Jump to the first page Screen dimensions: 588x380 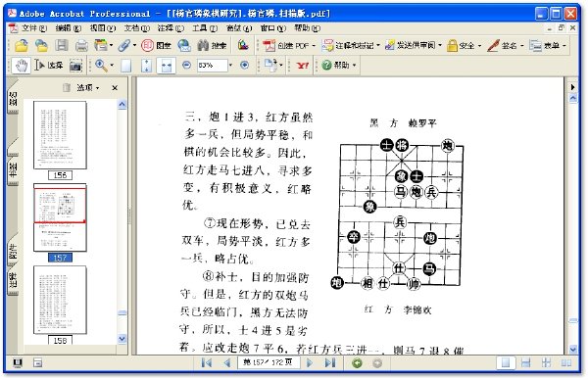(x=206, y=362)
